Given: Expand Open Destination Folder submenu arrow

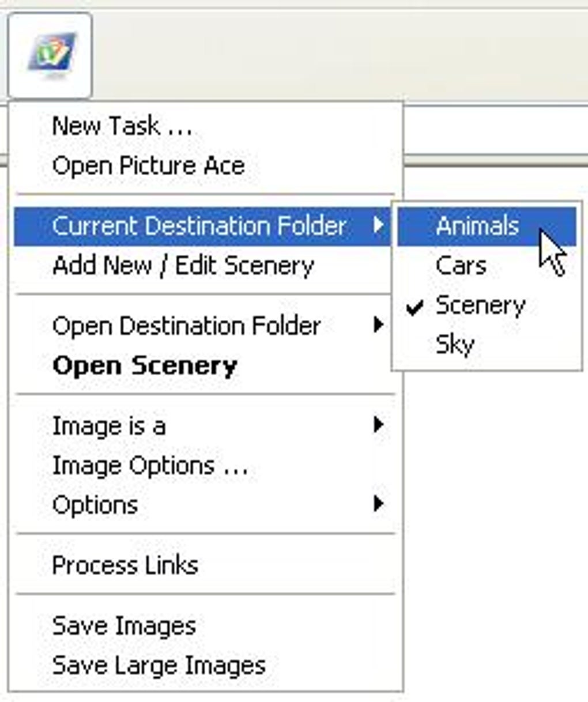Looking at the screenshot, I should 378,325.
